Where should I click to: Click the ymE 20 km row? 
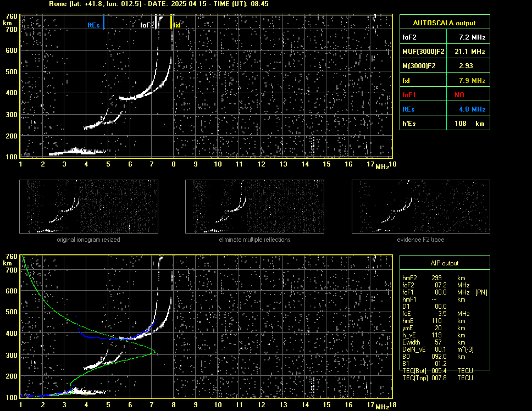pos(434,328)
